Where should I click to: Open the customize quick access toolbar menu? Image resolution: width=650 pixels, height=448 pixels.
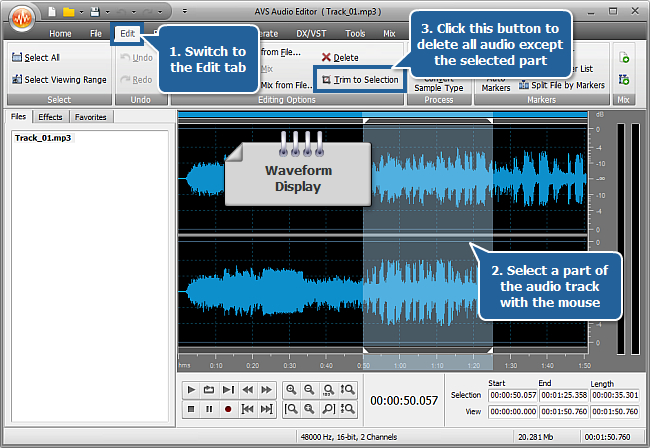[184, 11]
